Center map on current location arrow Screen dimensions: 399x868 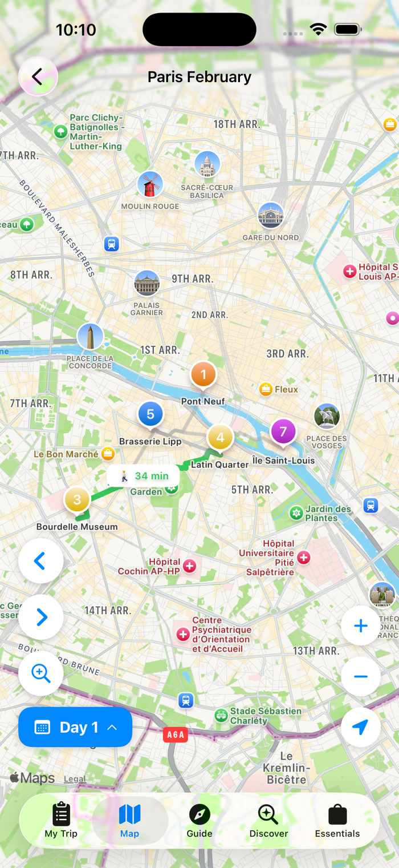360,727
